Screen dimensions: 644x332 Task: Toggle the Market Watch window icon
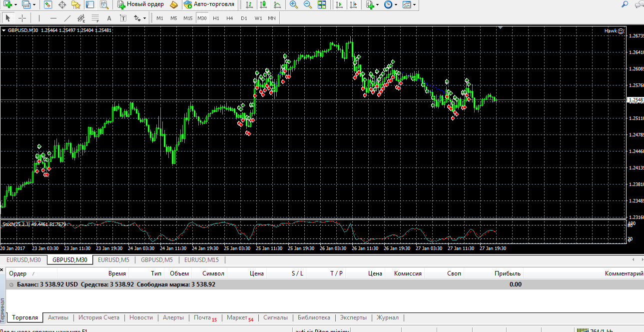click(x=48, y=4)
